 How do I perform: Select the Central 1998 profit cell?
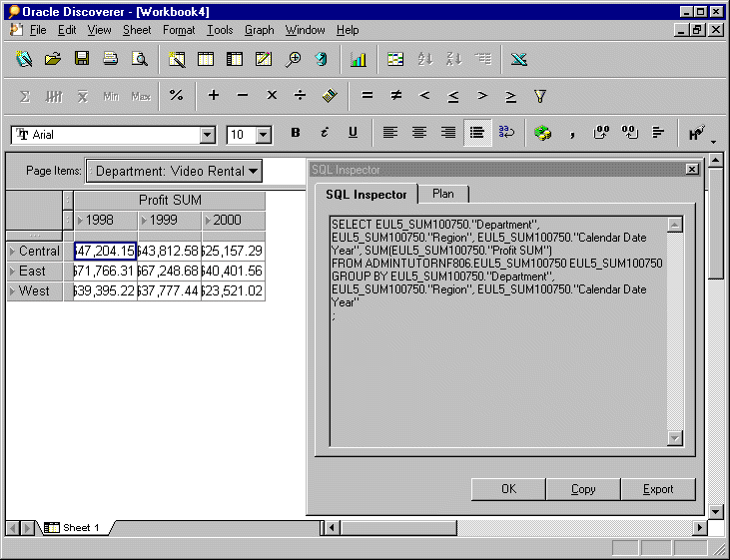point(105,252)
